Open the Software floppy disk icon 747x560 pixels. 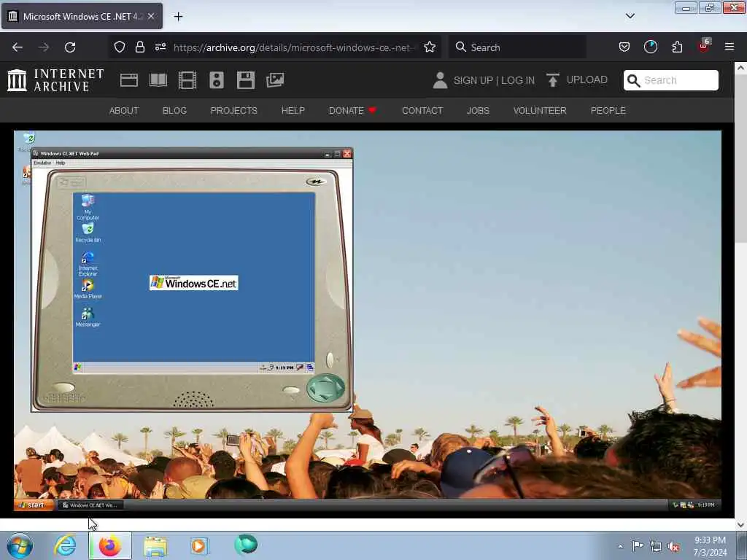pos(245,80)
